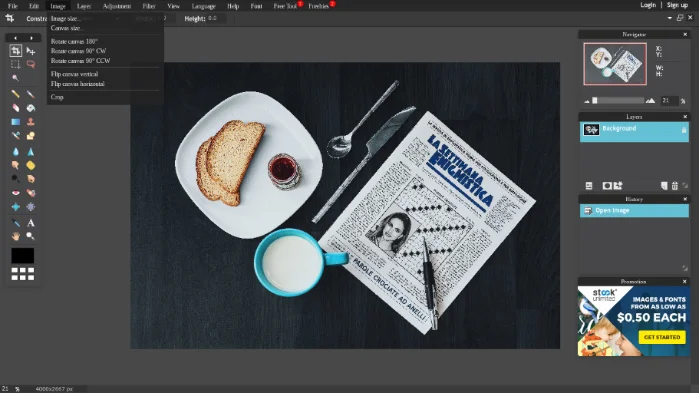Choose Rotate canvas 90° CCW
This screenshot has width=699, height=393.
[x=80, y=61]
